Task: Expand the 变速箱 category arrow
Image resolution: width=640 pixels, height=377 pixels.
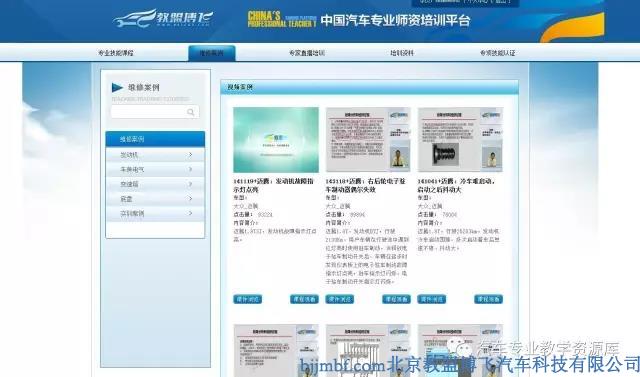Action: pyautogui.click(x=190, y=184)
